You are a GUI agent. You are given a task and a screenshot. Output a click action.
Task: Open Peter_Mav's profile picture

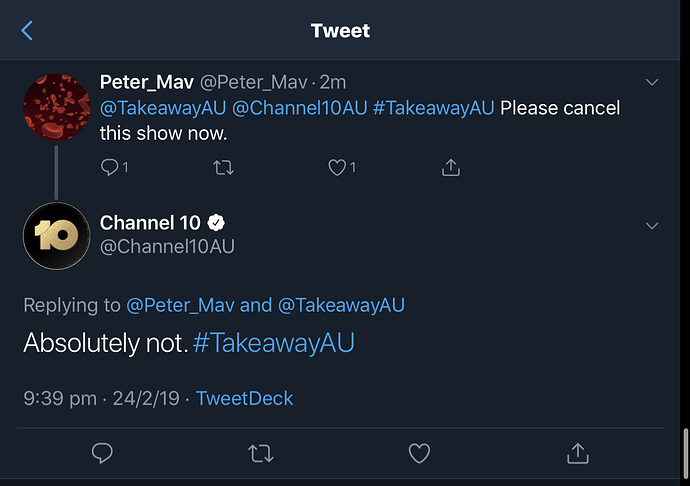[x=57, y=108]
